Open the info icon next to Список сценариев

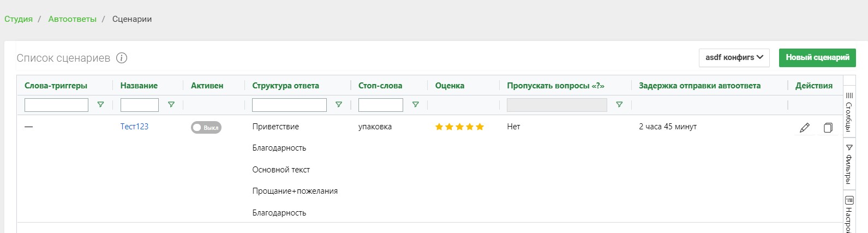coord(122,58)
